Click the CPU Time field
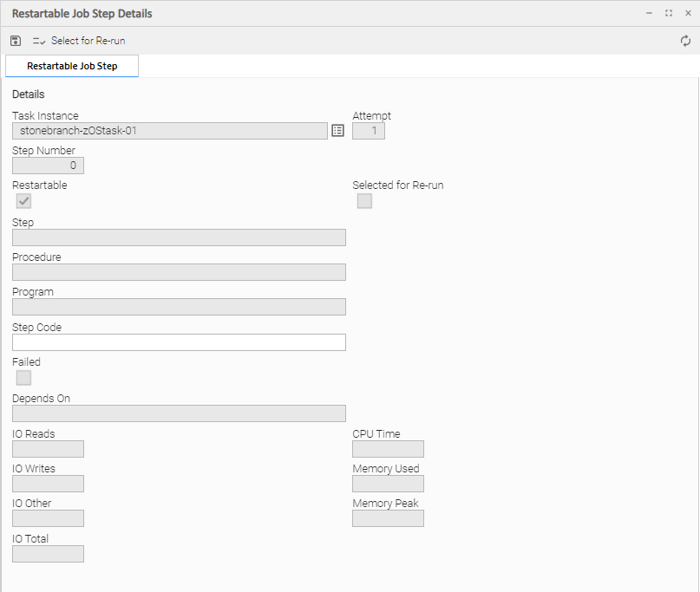 388,449
